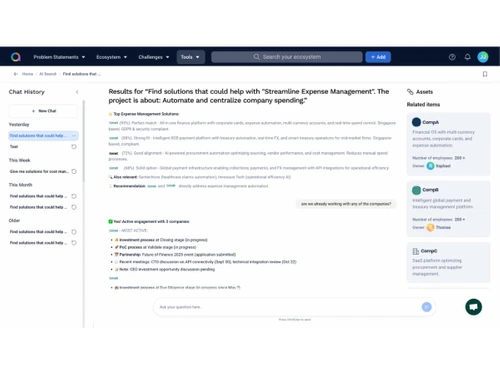Open the Test chat entry
This screenshot has height=375, width=500.
pyautogui.click(x=14, y=147)
